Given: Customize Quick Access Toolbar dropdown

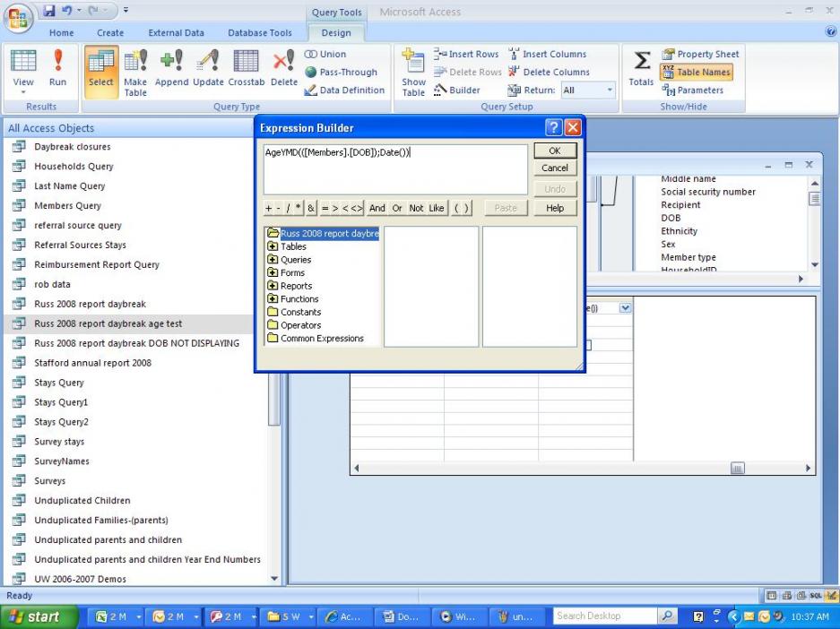Looking at the screenshot, I should tap(126, 10).
